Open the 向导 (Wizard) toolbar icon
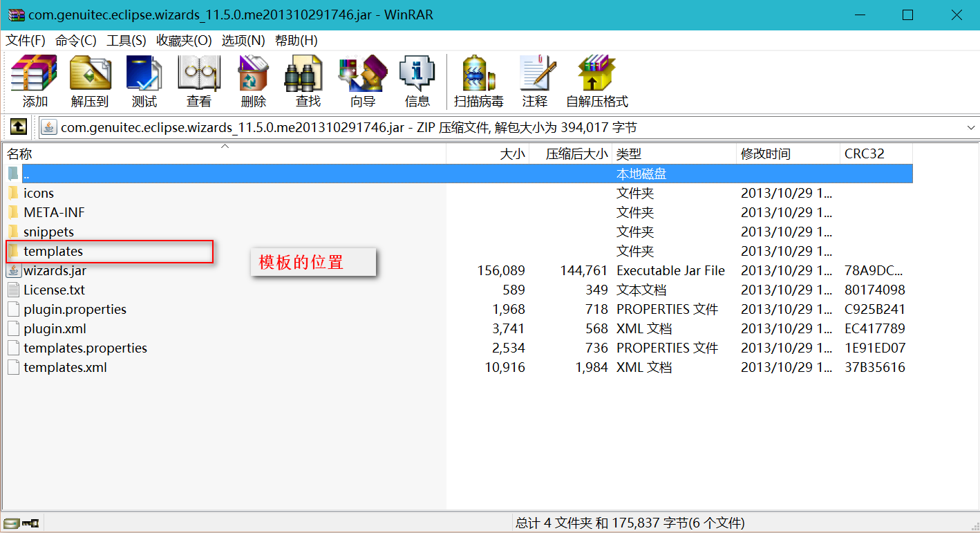 362,73
